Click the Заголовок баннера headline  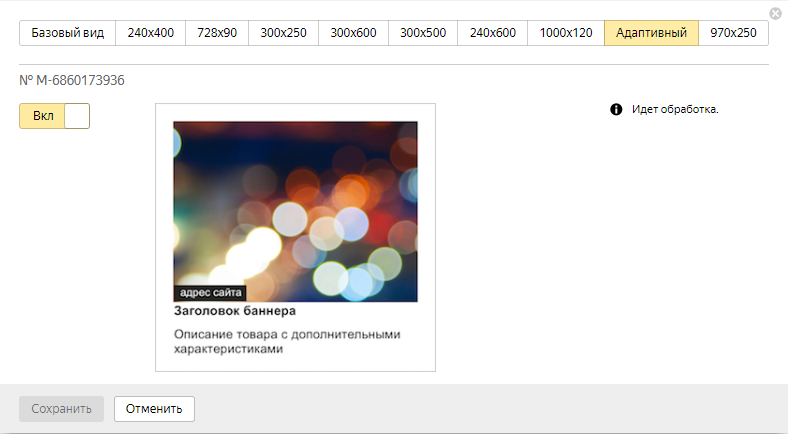(x=235, y=311)
